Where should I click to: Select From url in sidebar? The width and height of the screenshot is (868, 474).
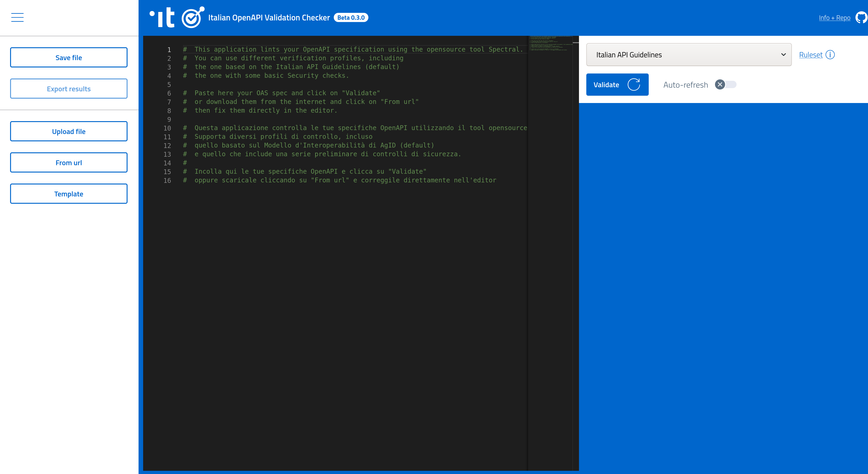click(69, 163)
